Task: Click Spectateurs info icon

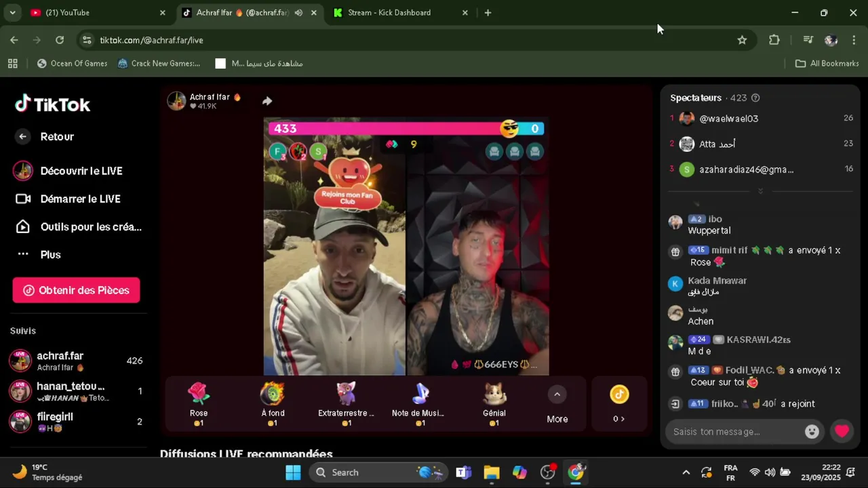Action: click(x=755, y=98)
